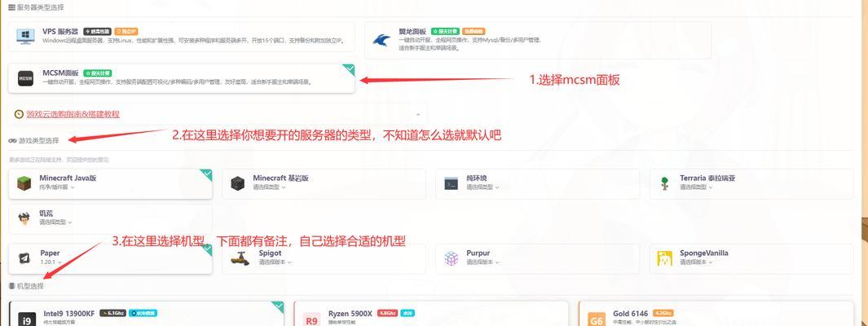The image size is (868, 326).
Task: Open the 请选择版本 dropdown under Spigot
Action: click(x=275, y=262)
